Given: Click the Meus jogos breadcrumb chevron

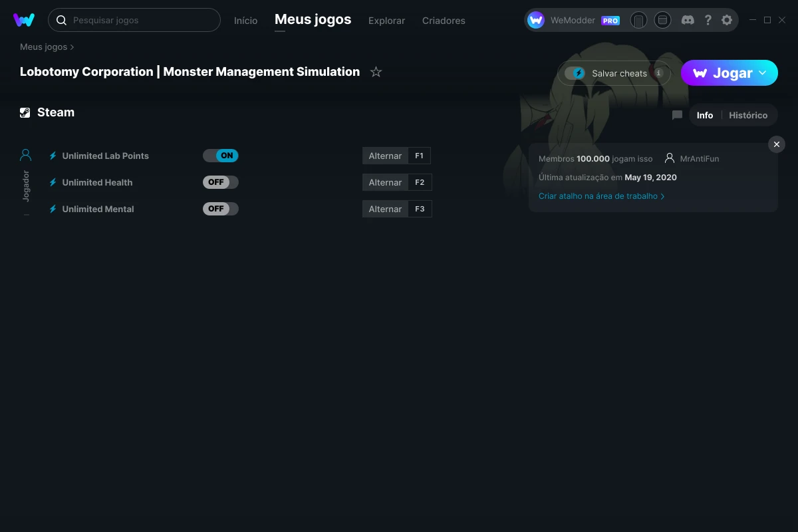Looking at the screenshot, I should click(72, 47).
